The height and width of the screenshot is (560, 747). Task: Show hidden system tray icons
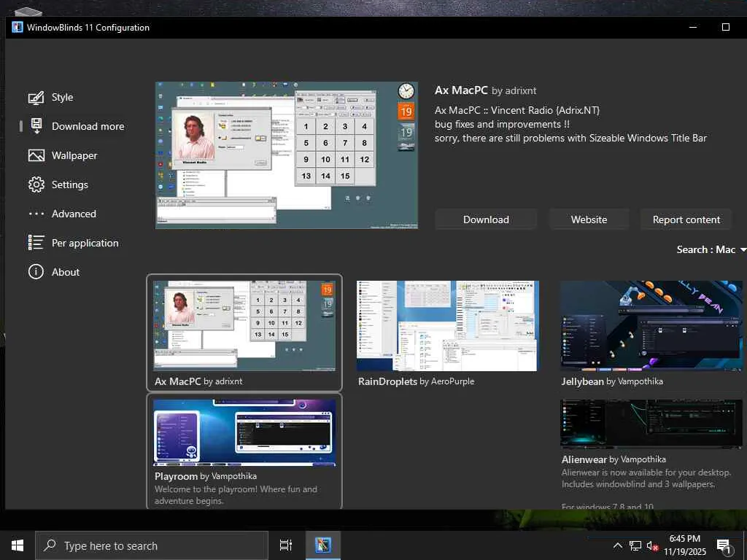617,545
